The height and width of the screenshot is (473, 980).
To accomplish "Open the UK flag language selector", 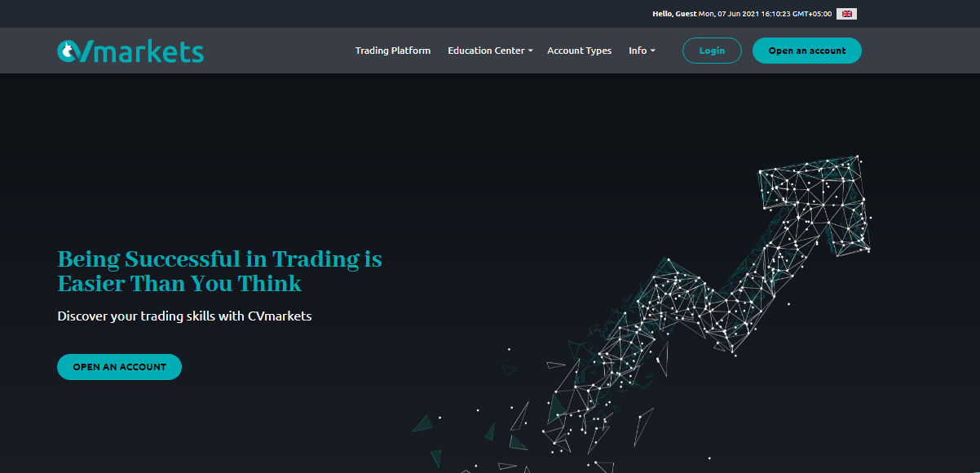I will click(x=847, y=14).
